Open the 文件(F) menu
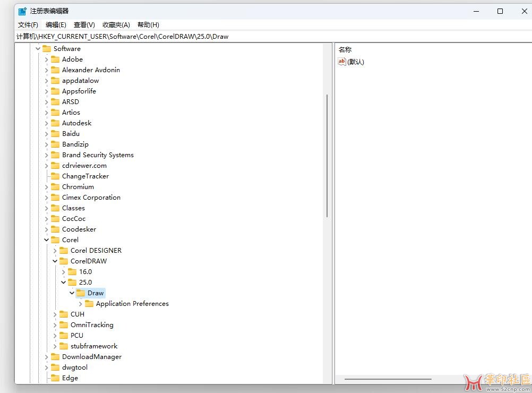 pos(28,25)
